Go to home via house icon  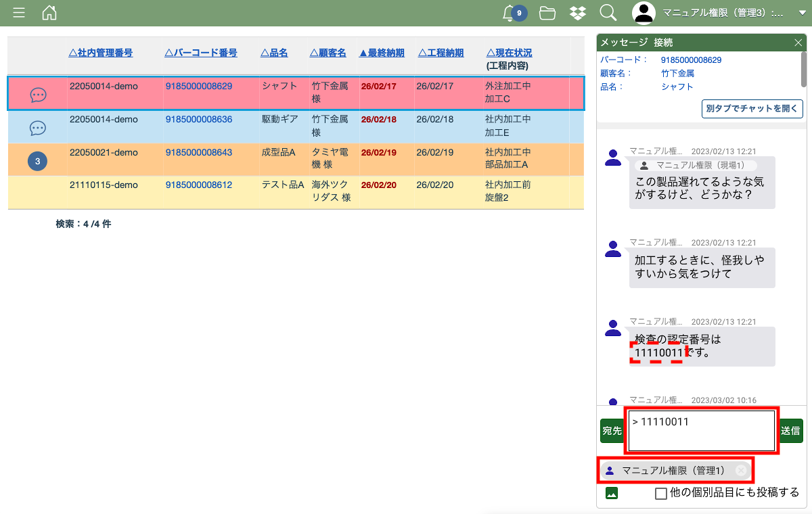tap(49, 13)
